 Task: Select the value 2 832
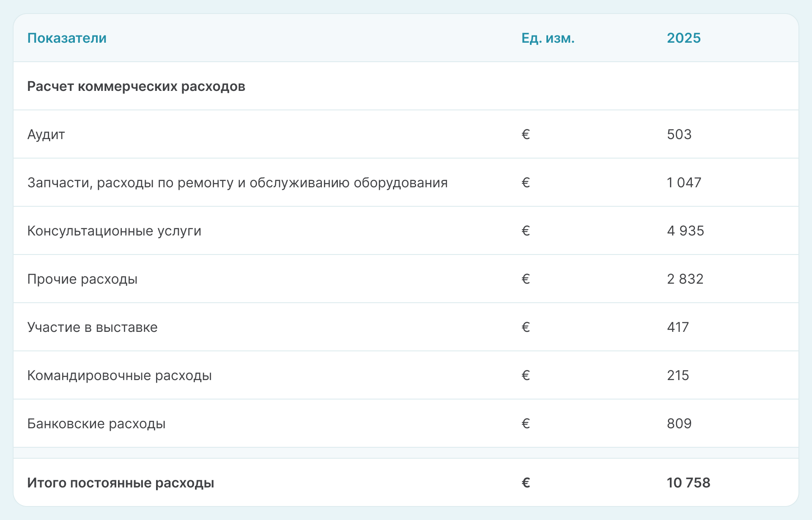coord(685,279)
